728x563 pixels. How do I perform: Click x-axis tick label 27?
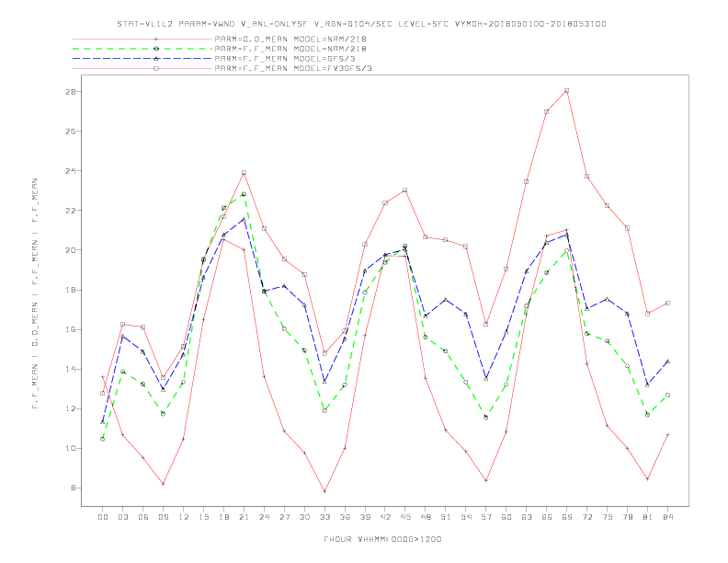point(284,517)
